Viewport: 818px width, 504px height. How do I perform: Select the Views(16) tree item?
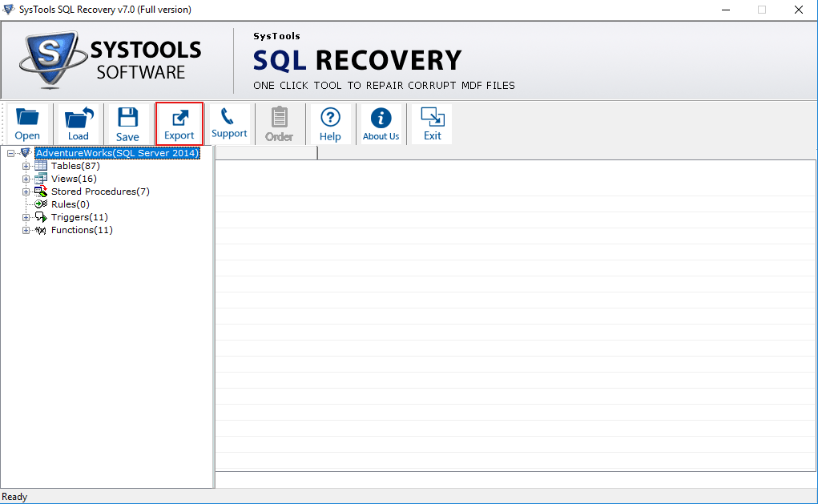74,179
